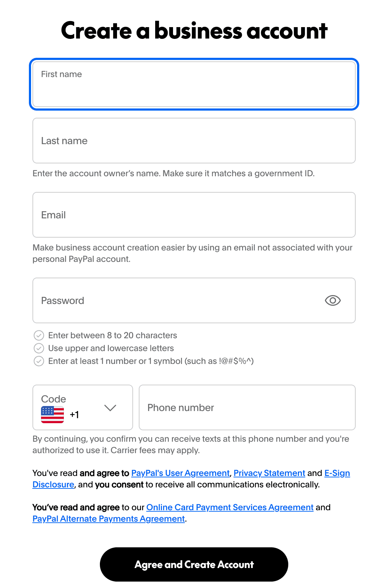Toggle password visibility eye icon

click(332, 300)
